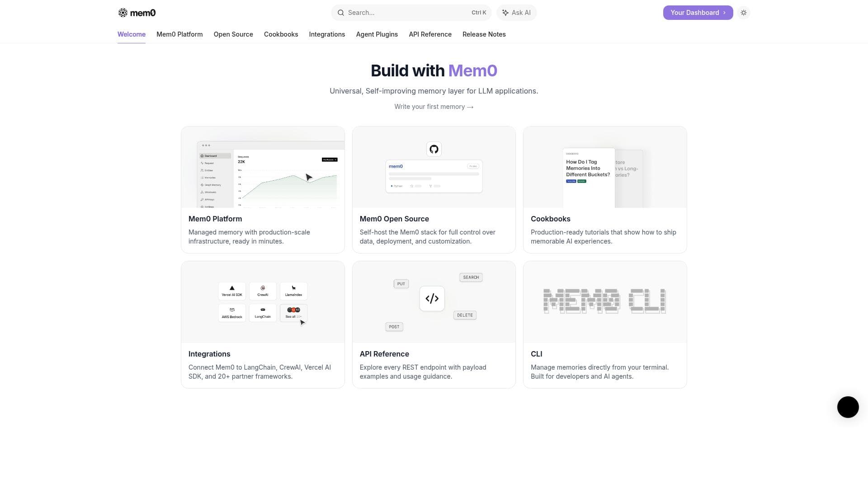Image resolution: width=868 pixels, height=488 pixels.
Task: Select the Welcome tab
Action: pyautogui.click(x=132, y=34)
